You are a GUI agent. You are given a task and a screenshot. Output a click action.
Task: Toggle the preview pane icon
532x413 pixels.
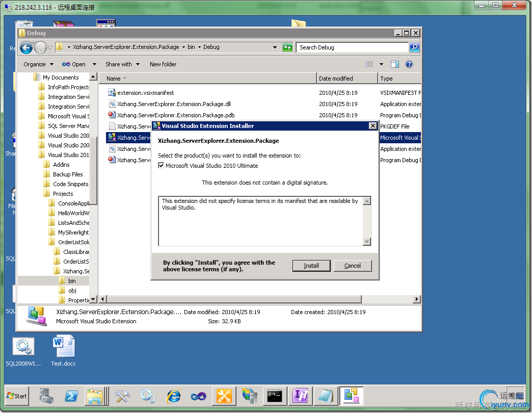click(394, 64)
